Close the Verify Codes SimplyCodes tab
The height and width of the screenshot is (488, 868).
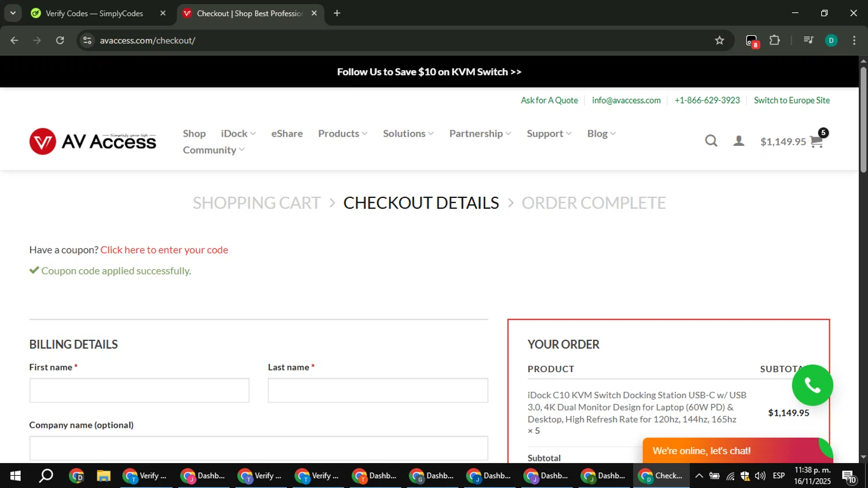[163, 13]
